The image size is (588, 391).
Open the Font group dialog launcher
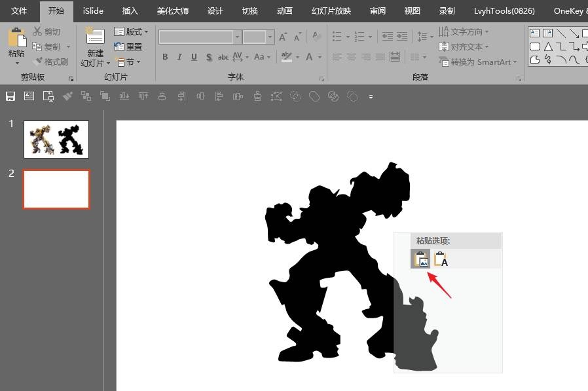[x=322, y=79]
